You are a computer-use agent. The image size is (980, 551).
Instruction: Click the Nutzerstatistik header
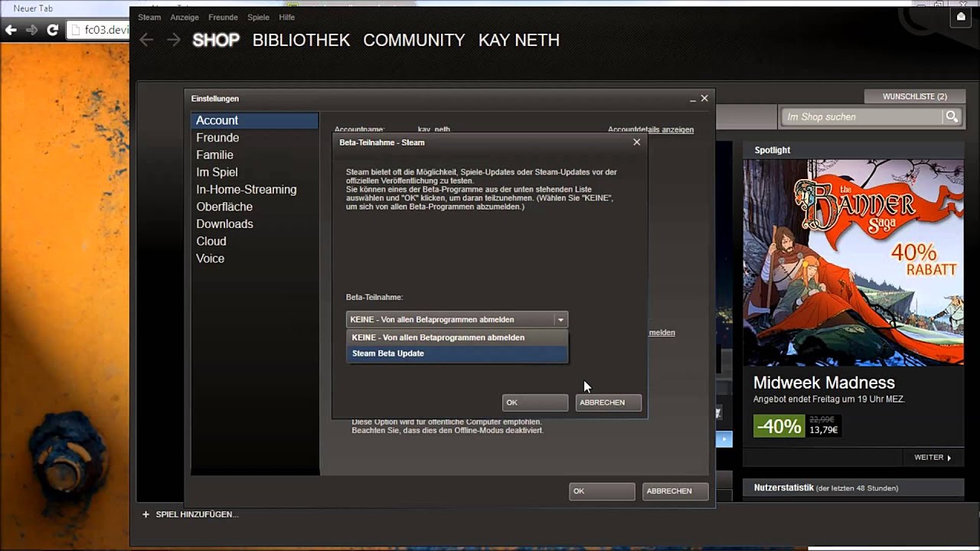click(854, 487)
